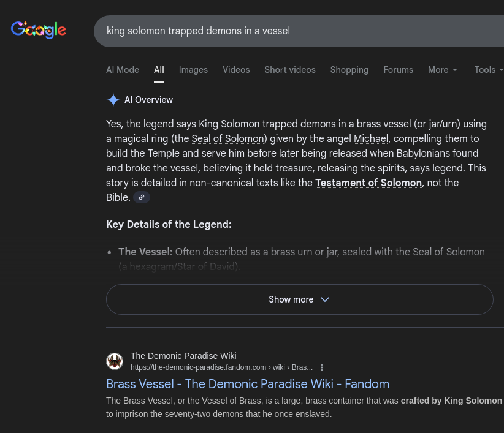Screen dimensions: 504x433
Task: Click the Demonic Paradise Wiki favicon
Action: (115, 361)
